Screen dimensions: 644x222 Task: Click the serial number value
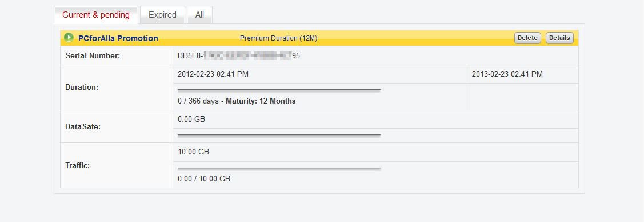tap(239, 55)
